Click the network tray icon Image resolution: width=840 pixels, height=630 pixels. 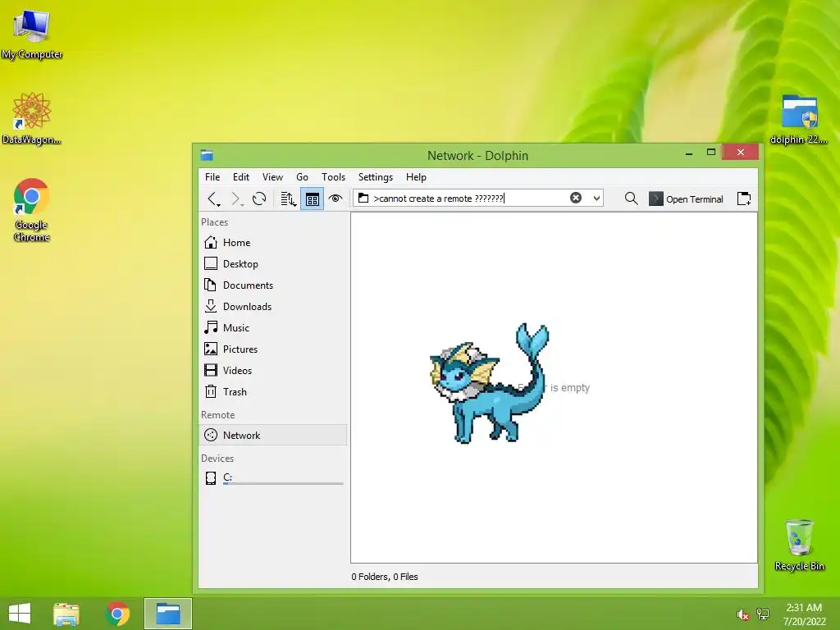tap(763, 614)
